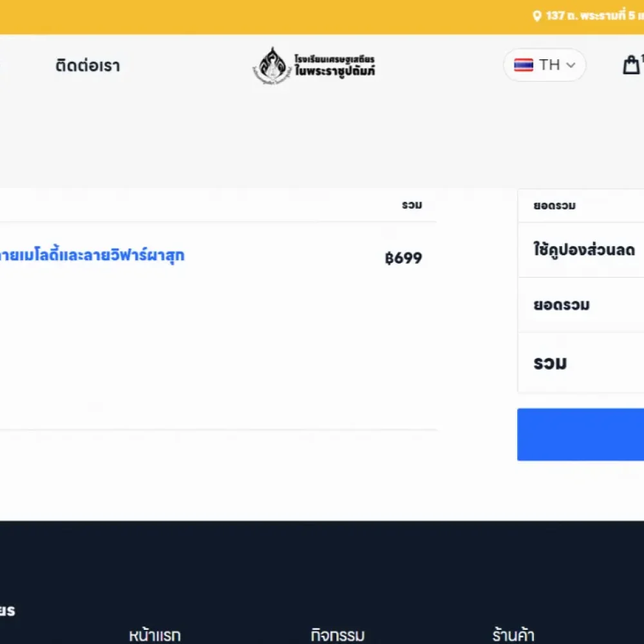This screenshot has height=644, width=644.
Task: Click the location pin icon in yellow bar
Action: point(537,16)
